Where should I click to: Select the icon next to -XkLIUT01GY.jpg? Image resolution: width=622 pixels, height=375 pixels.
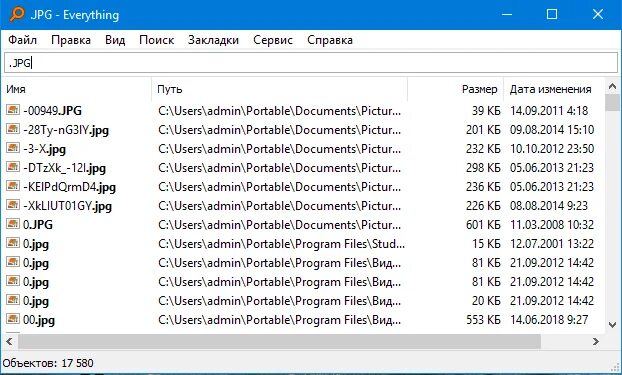[x=13, y=205]
